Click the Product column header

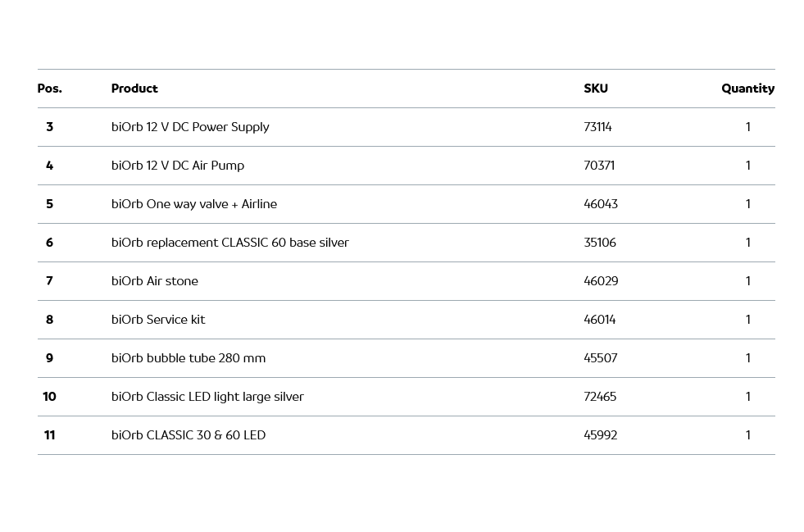point(134,89)
